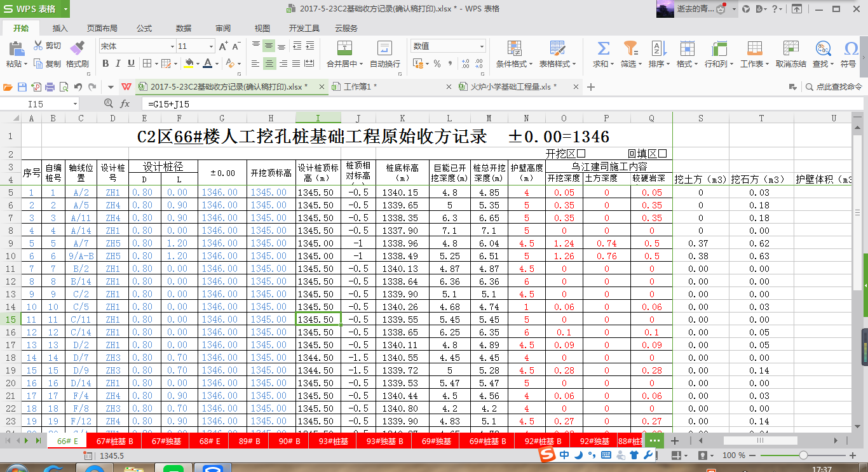
Task: Click the 表格样式 table style icon
Action: click(x=557, y=48)
